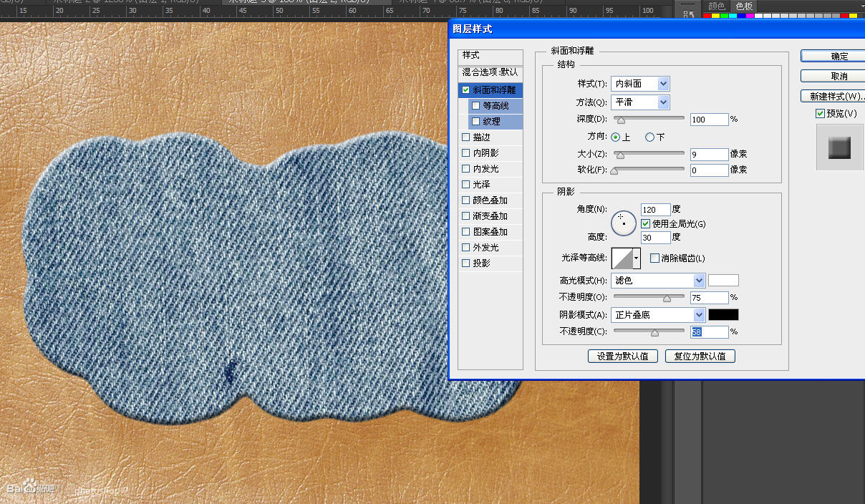This screenshot has height=504, width=865.
Task: Expand the 光泽等高线 contour picker arrow
Action: (637, 258)
